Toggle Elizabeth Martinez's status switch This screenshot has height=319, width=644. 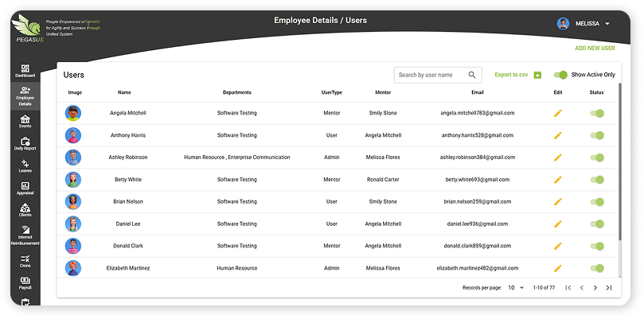pyautogui.click(x=597, y=268)
